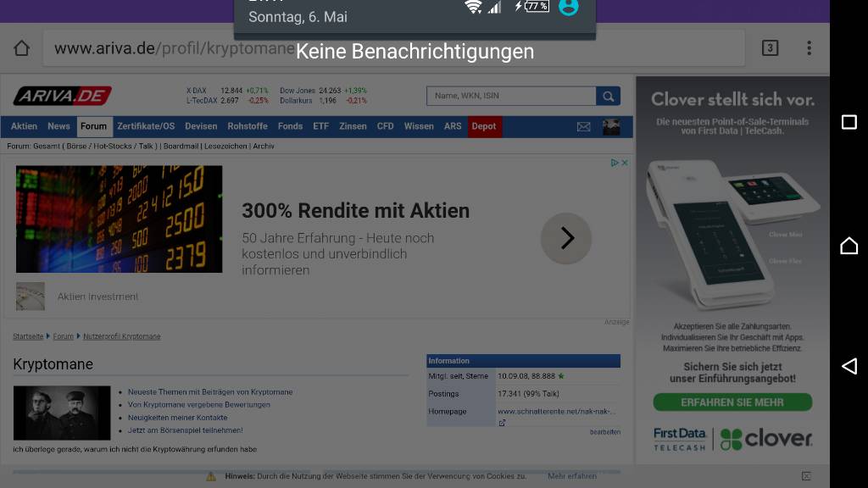Open the browser tab switcher showing 3
This screenshot has height=488, width=868.
coord(770,48)
